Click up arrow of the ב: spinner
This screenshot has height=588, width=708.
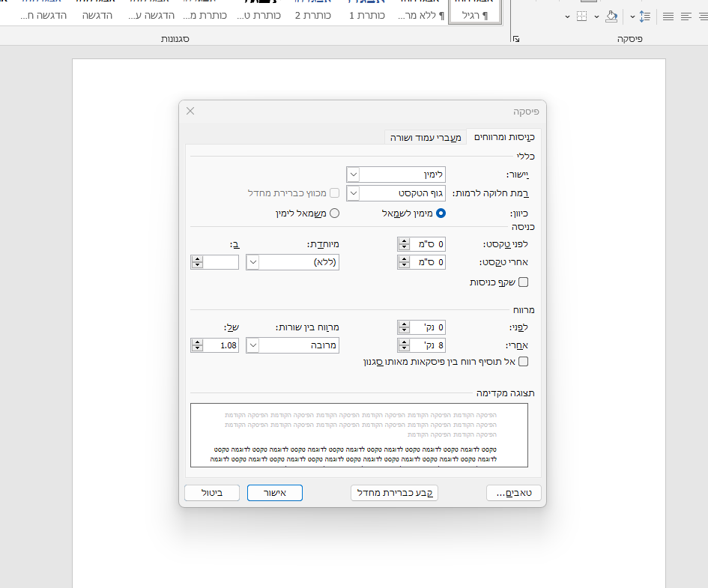[x=197, y=259]
